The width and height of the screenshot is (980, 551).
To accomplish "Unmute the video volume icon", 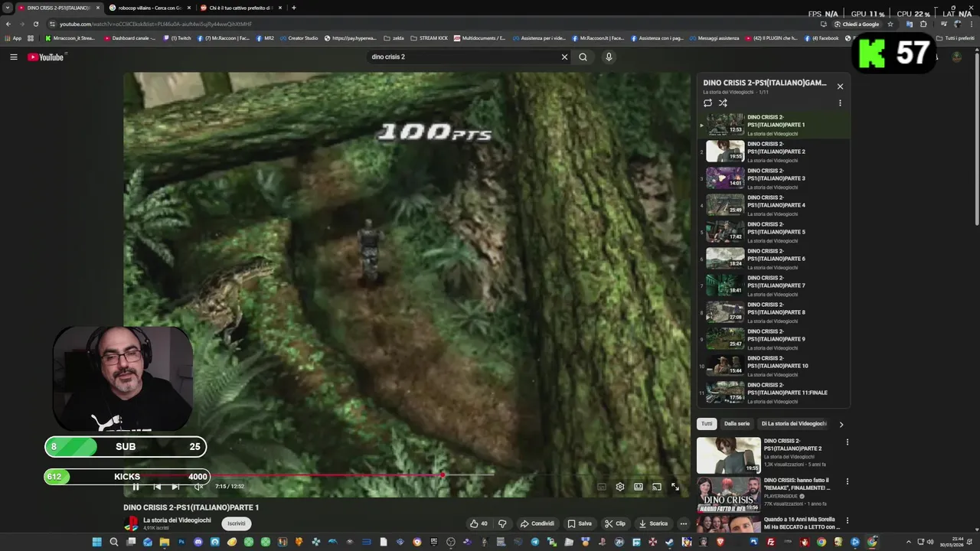I will pyautogui.click(x=198, y=487).
